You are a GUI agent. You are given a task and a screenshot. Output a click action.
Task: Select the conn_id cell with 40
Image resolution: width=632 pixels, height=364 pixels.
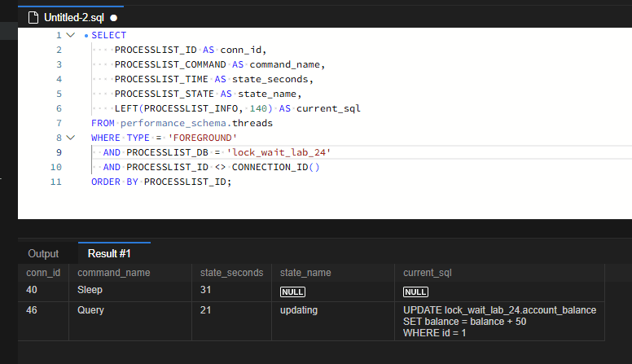pos(43,291)
